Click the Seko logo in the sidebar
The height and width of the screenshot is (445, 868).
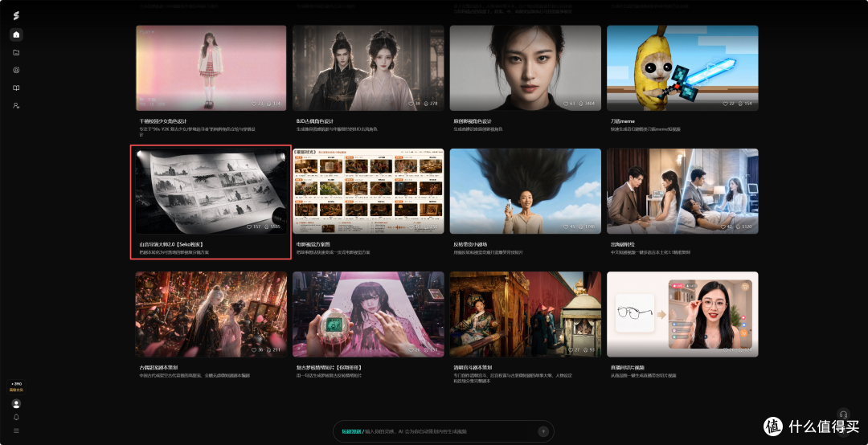pos(16,16)
